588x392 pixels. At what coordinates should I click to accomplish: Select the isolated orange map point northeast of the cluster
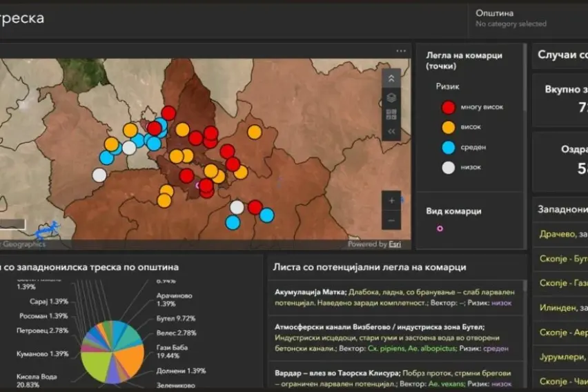pos(254,132)
